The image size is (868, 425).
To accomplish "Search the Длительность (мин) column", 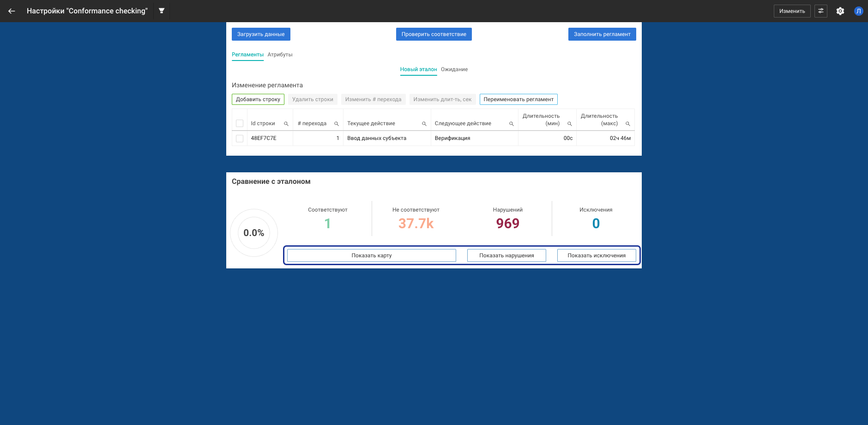I will coord(569,124).
